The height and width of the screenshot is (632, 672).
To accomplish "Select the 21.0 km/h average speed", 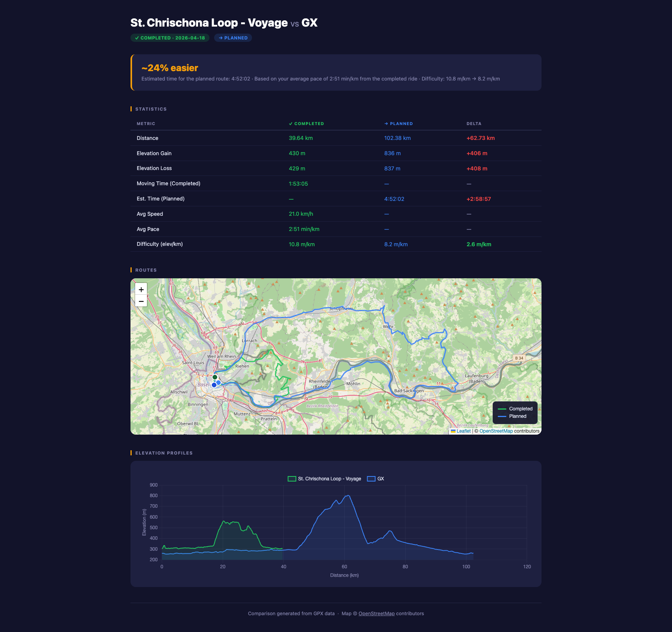I will (301, 214).
